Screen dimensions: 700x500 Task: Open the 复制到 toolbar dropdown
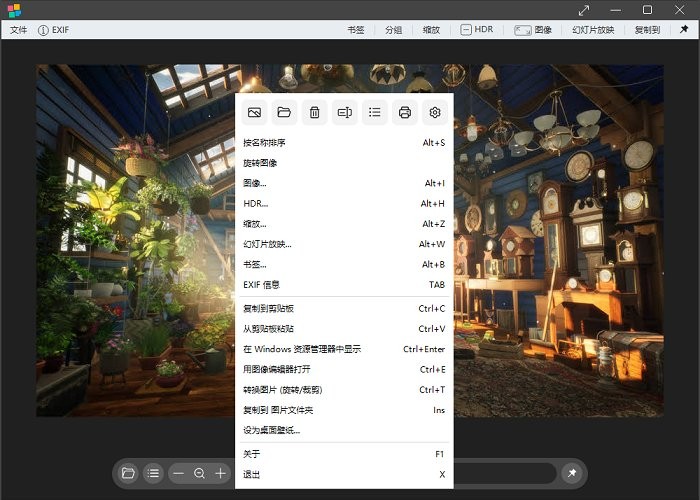click(x=647, y=30)
